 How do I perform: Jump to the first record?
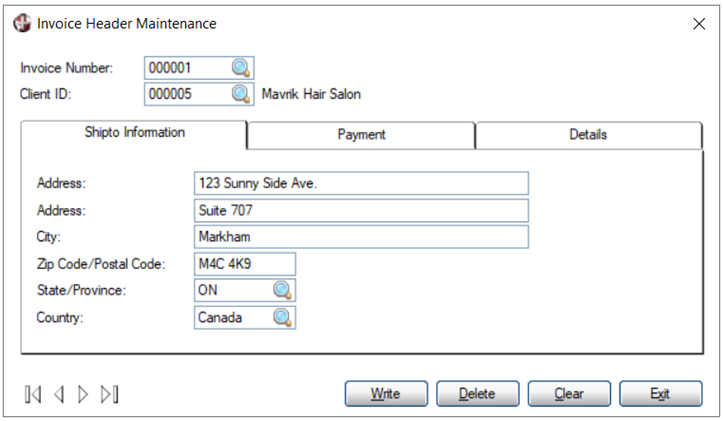tap(34, 394)
